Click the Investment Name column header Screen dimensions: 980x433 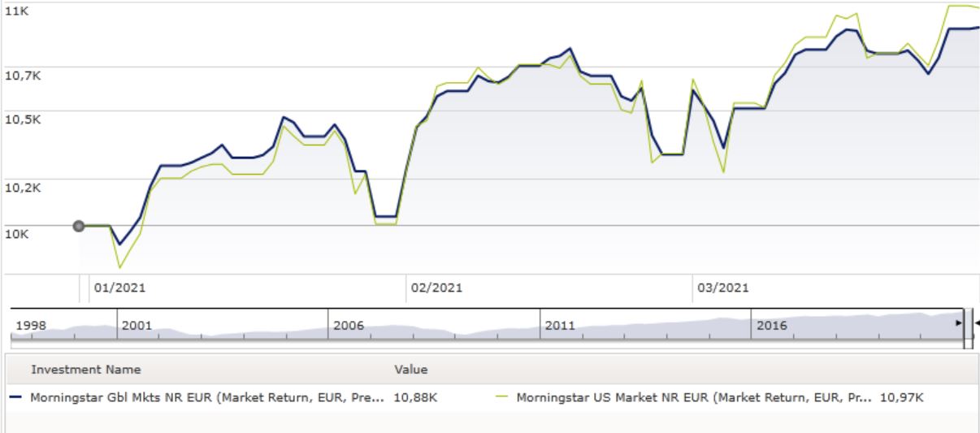[x=85, y=370]
